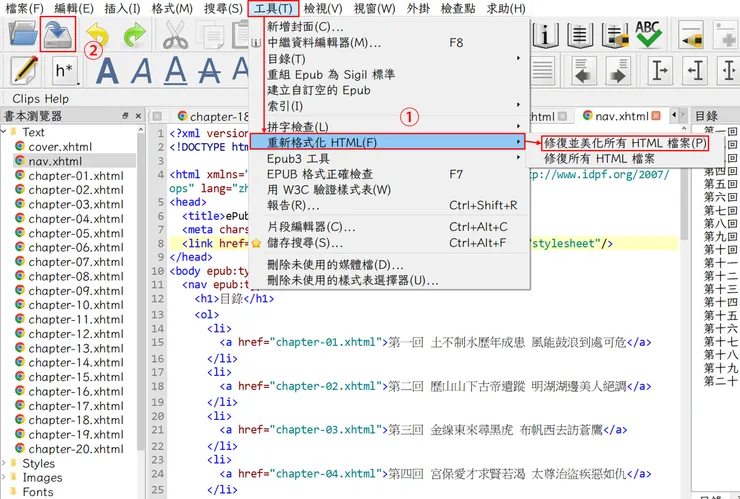740x499 pixels.
Task: Select 第十回 in the 目錄 panel
Action: [720, 250]
